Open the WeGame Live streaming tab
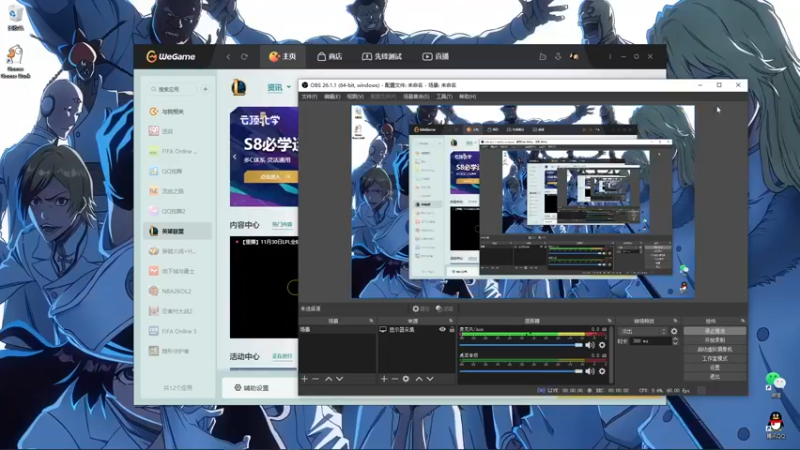Screen dimensions: 800x450 pos(435,57)
